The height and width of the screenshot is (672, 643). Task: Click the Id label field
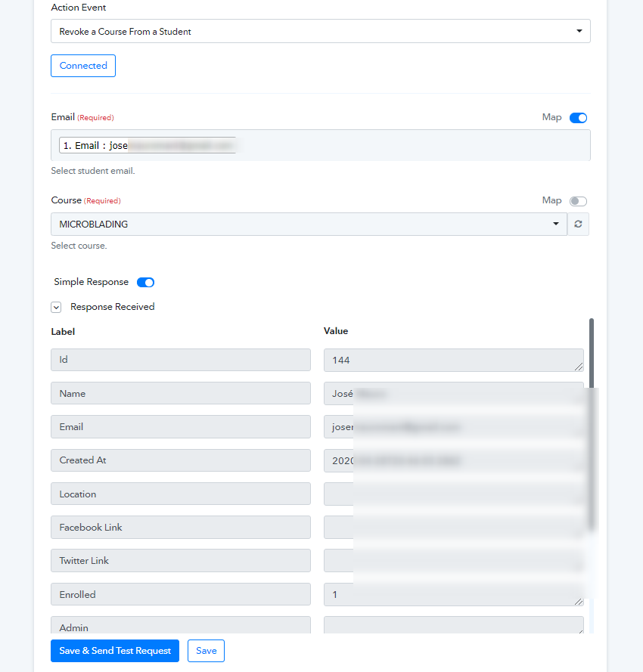point(181,360)
